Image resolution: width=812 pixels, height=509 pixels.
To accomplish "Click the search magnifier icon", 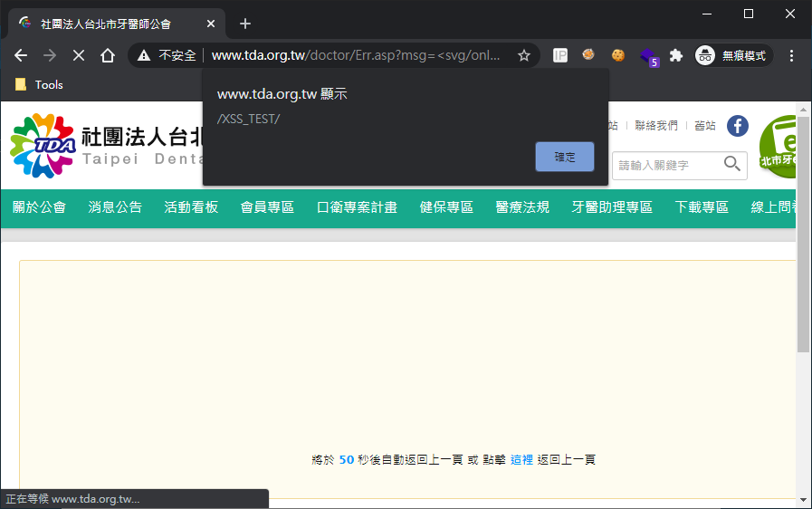I will pyautogui.click(x=731, y=164).
